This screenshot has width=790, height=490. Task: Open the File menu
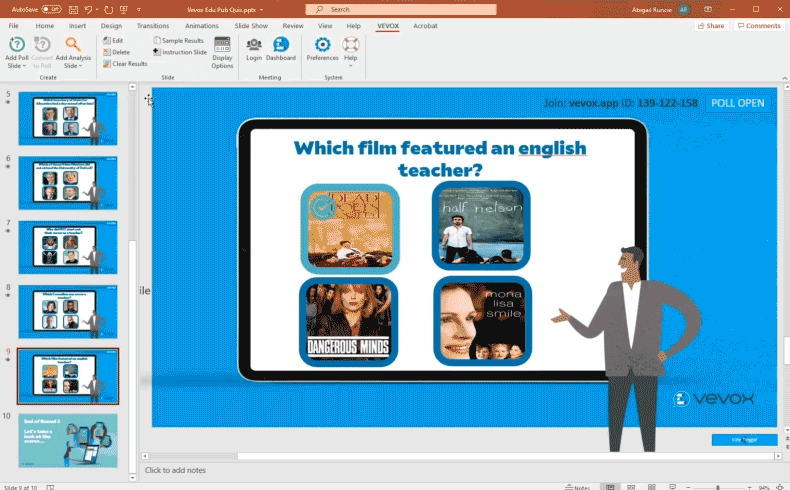click(14, 26)
